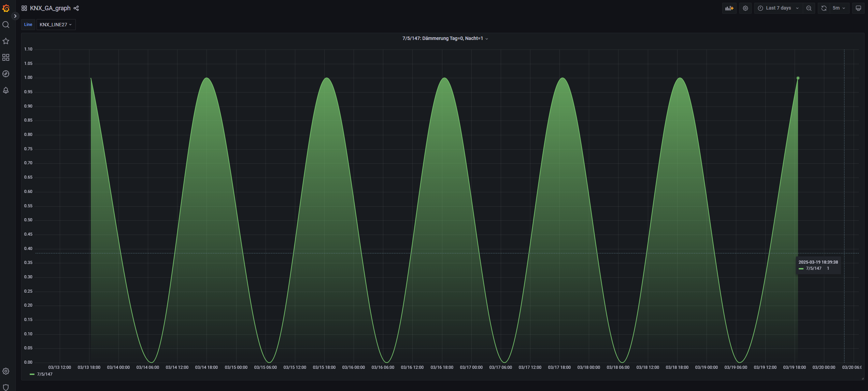Open dashboard settings gear in top bar
Screen dimensions: 868x391
745,8
